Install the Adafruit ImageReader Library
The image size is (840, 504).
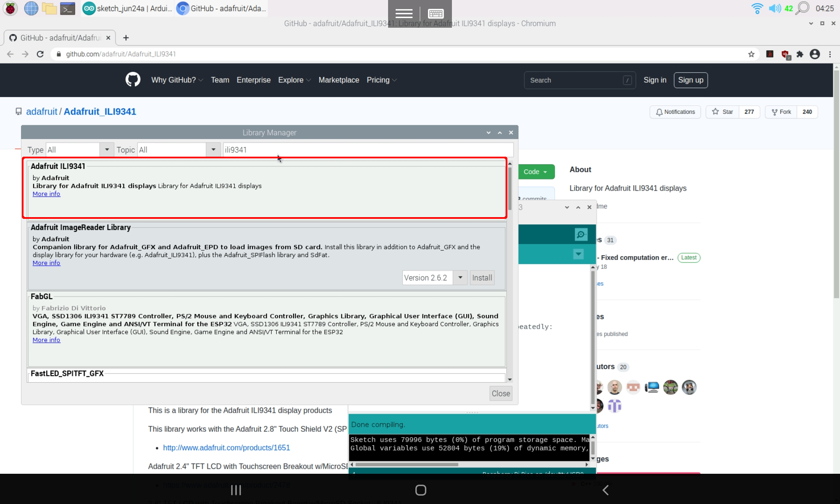[x=482, y=278]
